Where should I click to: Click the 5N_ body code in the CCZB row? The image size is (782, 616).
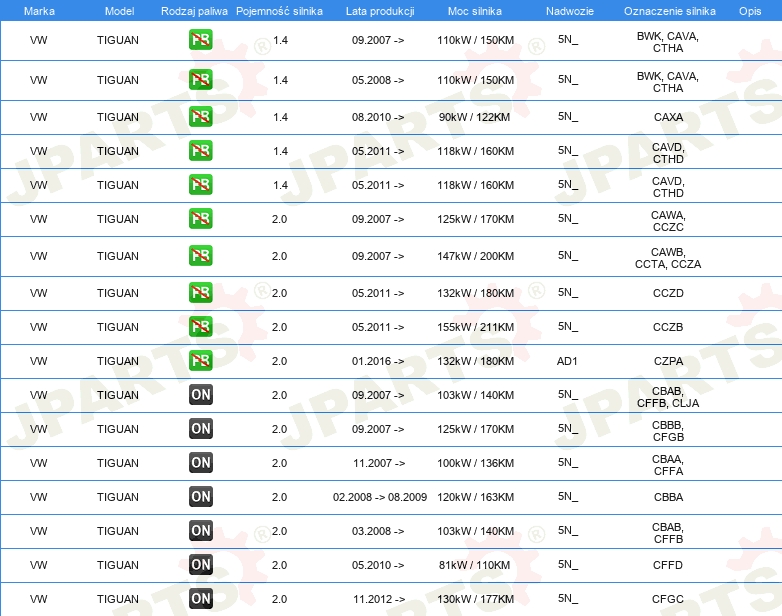568,326
